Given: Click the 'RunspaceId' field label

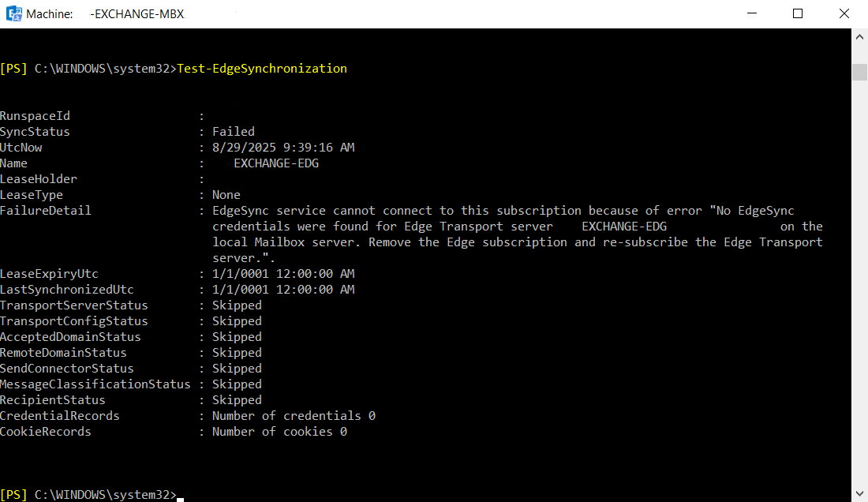Looking at the screenshot, I should 35,116.
